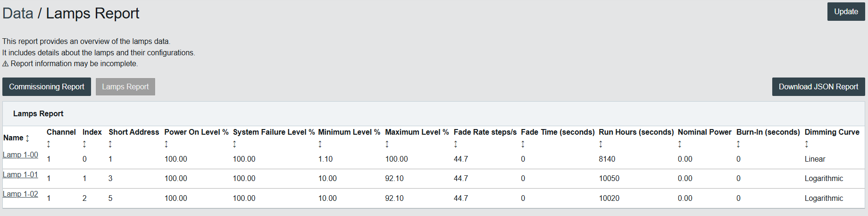
Task: Click the Channel column sort arrow
Action: pos(49,144)
